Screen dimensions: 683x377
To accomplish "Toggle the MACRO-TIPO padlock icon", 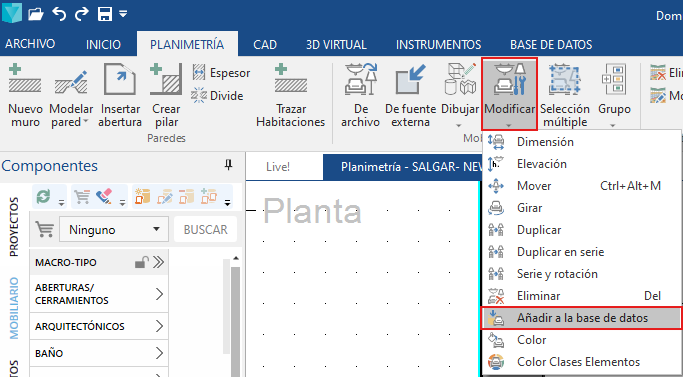I will (142, 262).
